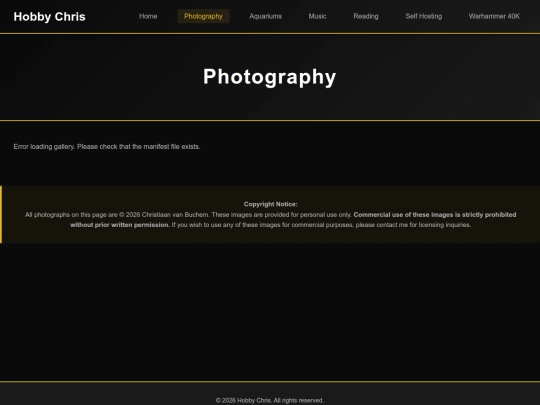Click the 'Error loading gallery' message
540x405 pixels.
(107, 147)
